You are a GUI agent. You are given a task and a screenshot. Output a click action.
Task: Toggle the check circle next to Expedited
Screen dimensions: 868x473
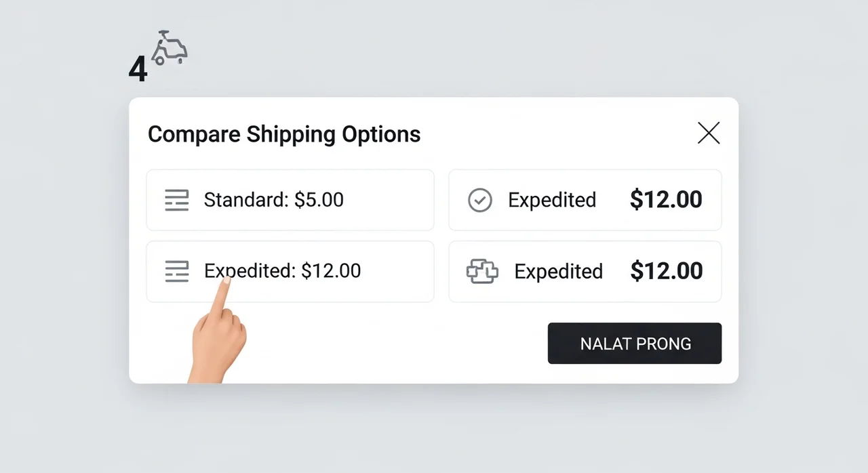[x=480, y=200]
